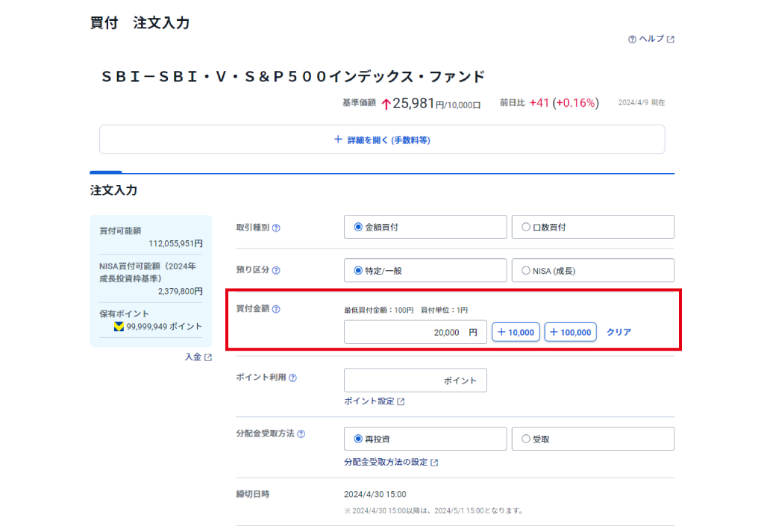The width and height of the screenshot is (764, 532).
Task: Choose 特定/一般 account type
Action: [x=425, y=270]
